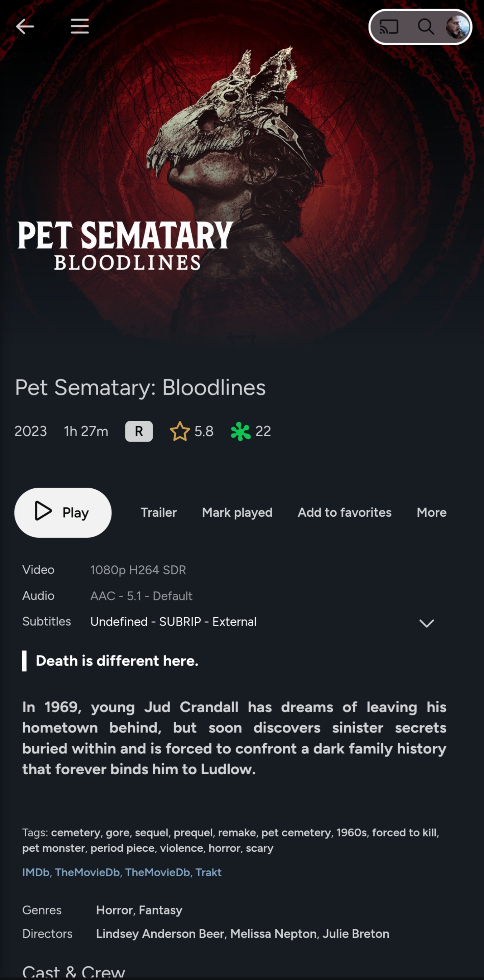Open the Trailer option
The height and width of the screenshot is (980, 484).
(x=158, y=512)
